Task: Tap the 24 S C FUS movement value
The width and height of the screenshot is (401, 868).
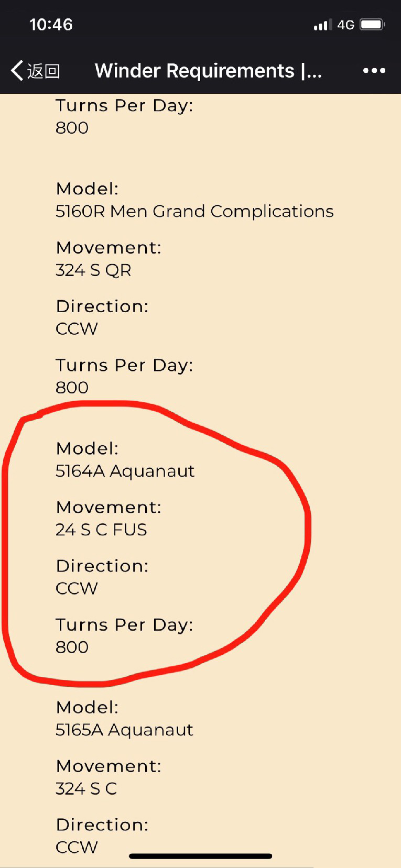Action: pyautogui.click(x=101, y=530)
